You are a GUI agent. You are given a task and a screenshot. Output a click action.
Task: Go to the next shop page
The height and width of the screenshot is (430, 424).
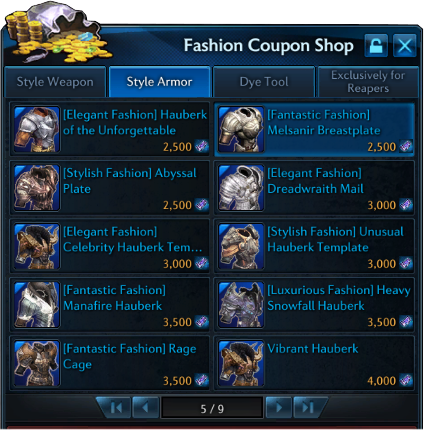click(279, 407)
